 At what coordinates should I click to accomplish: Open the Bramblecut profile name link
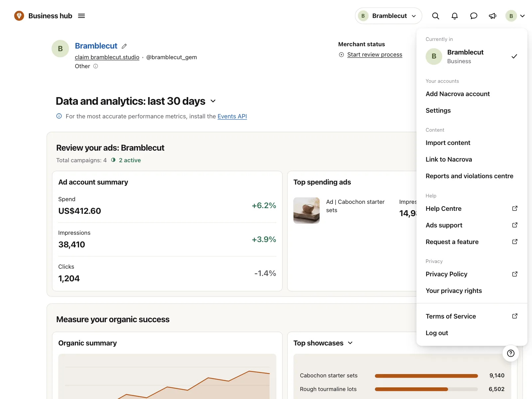click(96, 46)
